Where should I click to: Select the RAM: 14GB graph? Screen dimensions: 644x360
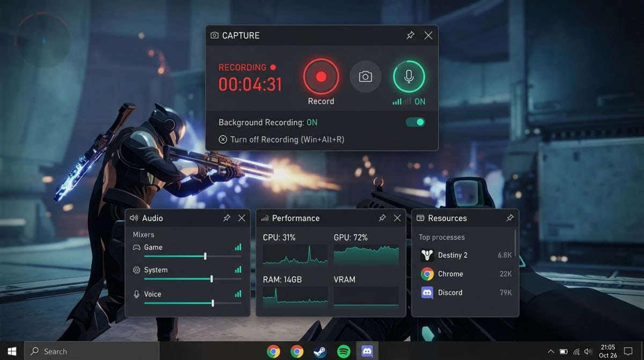point(295,297)
